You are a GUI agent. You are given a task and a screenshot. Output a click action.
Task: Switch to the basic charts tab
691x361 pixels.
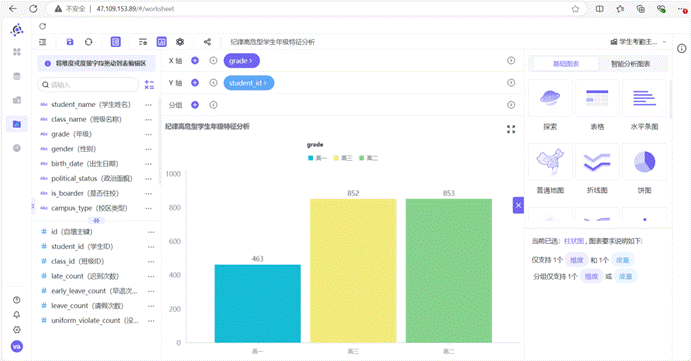pos(566,64)
